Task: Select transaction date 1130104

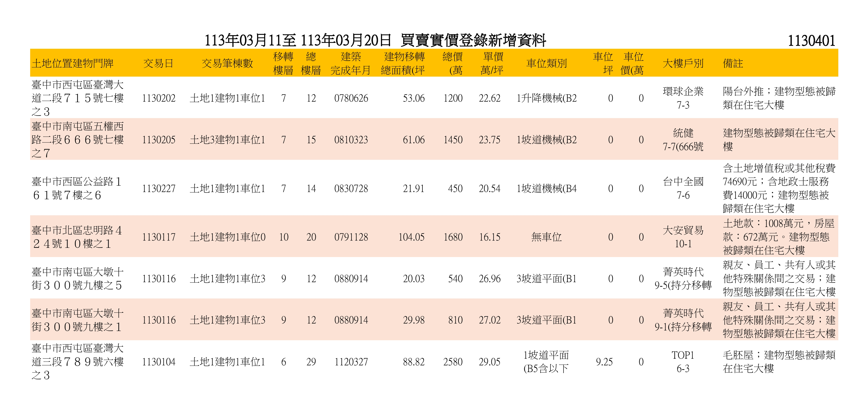Action: [159, 362]
